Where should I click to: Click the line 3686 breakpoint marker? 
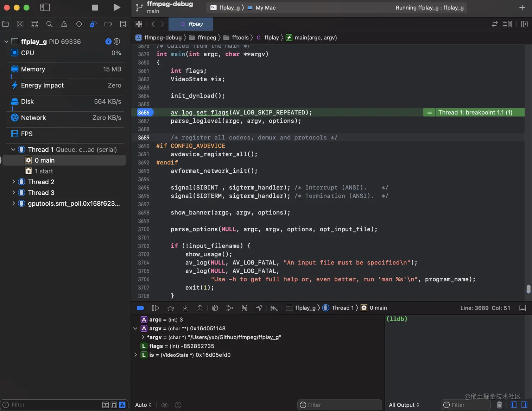145,112
